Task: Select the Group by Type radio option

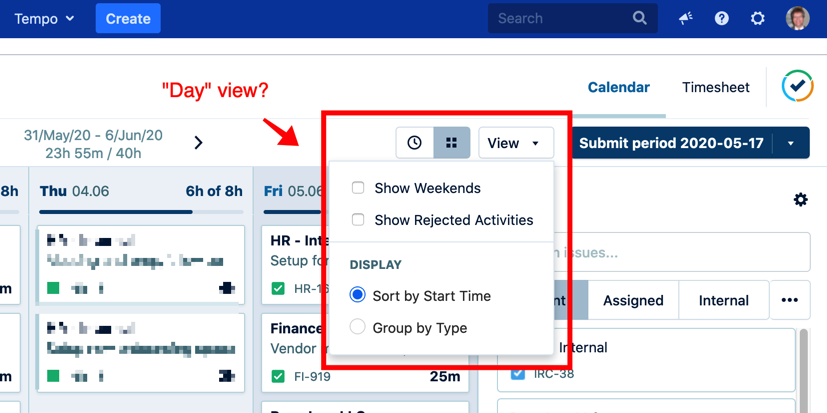Action: pos(358,327)
